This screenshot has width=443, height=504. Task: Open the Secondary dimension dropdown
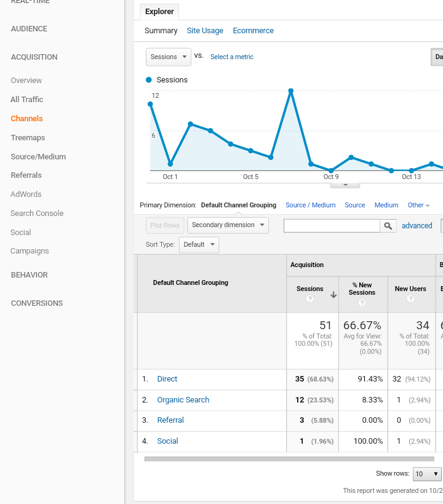pos(228,225)
